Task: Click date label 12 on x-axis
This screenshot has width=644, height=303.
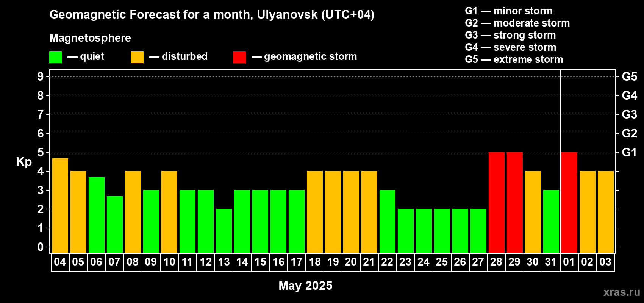Action: pyautogui.click(x=205, y=262)
